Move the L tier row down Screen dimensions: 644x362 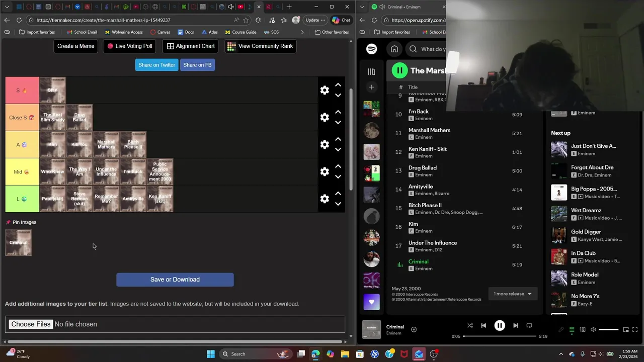coord(338,204)
